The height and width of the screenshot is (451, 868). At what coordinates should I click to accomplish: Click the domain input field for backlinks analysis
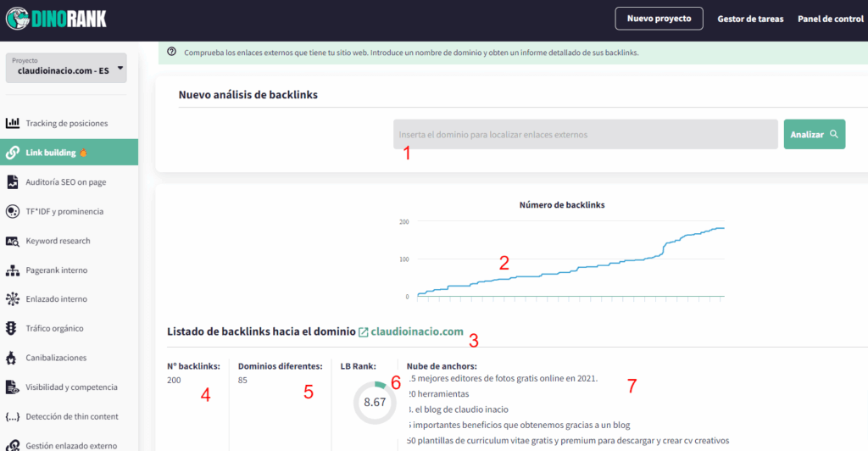(586, 134)
